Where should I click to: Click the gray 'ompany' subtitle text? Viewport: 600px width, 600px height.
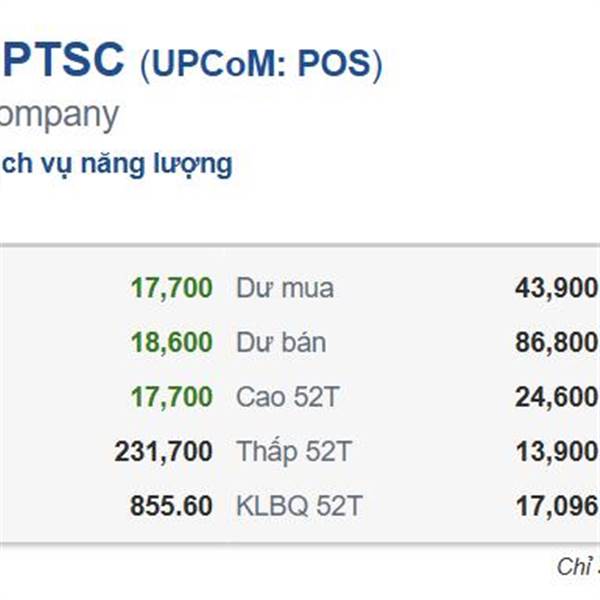[58, 115]
